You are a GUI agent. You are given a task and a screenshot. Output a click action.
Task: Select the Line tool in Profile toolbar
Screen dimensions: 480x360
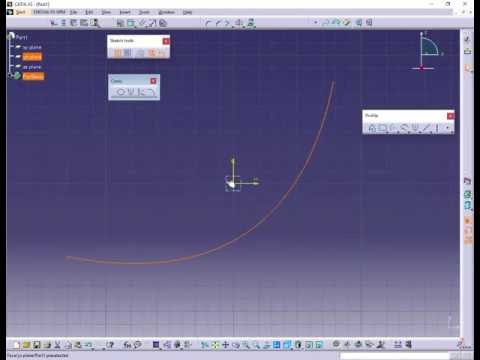tap(427, 128)
